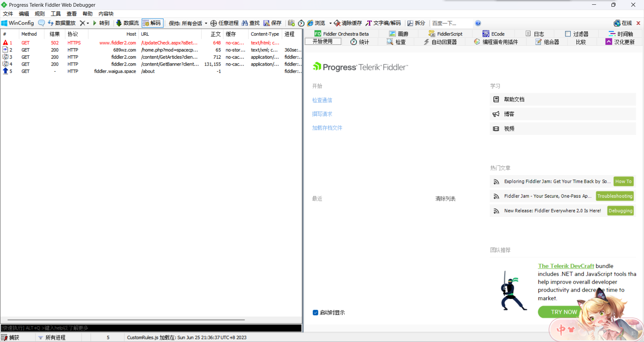Image resolution: width=644 pixels, height=342 pixels.
Task: Click the Troubleshooting tag button
Action: click(615, 196)
